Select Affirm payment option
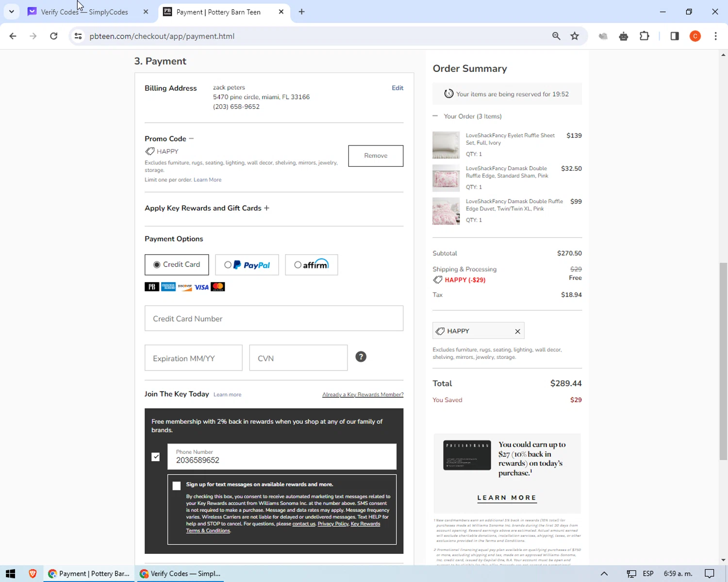 pos(312,265)
